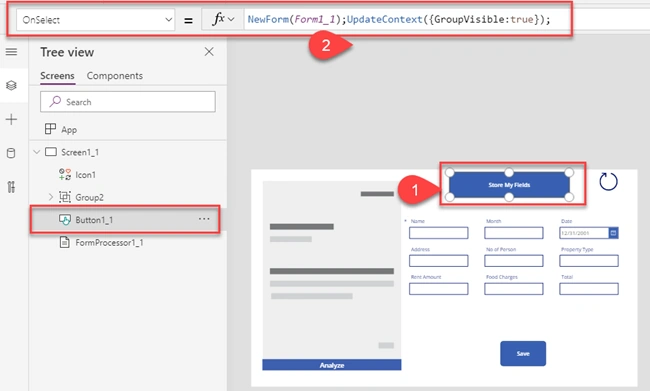Click the magnifier icon in Search box
This screenshot has width=650, height=391.
[55, 102]
